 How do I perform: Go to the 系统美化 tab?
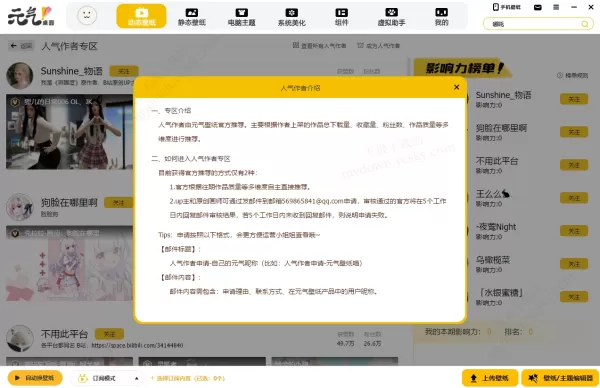point(292,17)
